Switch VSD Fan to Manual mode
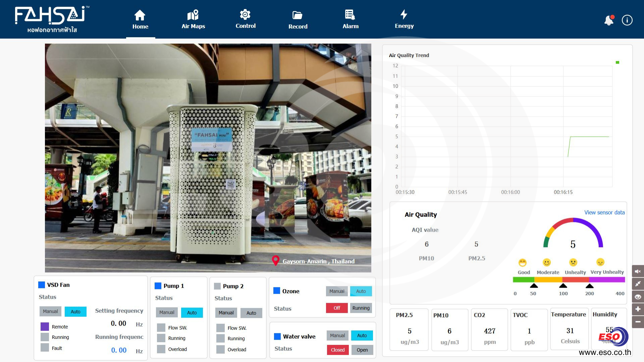644x362 pixels. point(50,311)
